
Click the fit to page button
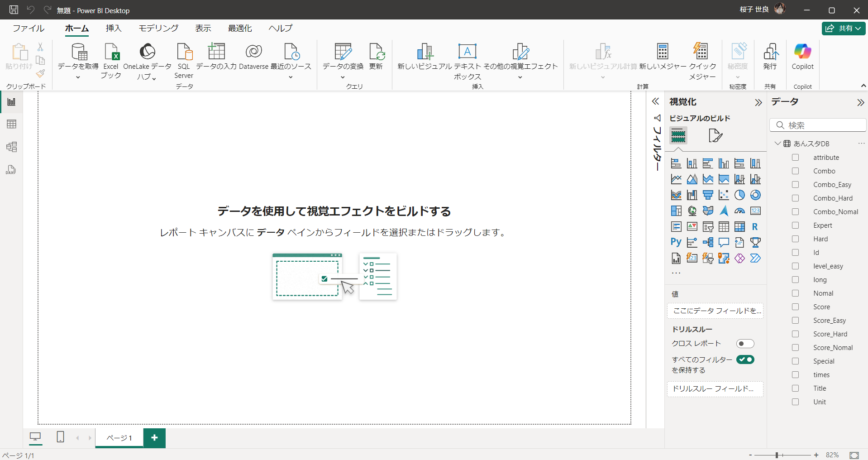pos(854,455)
